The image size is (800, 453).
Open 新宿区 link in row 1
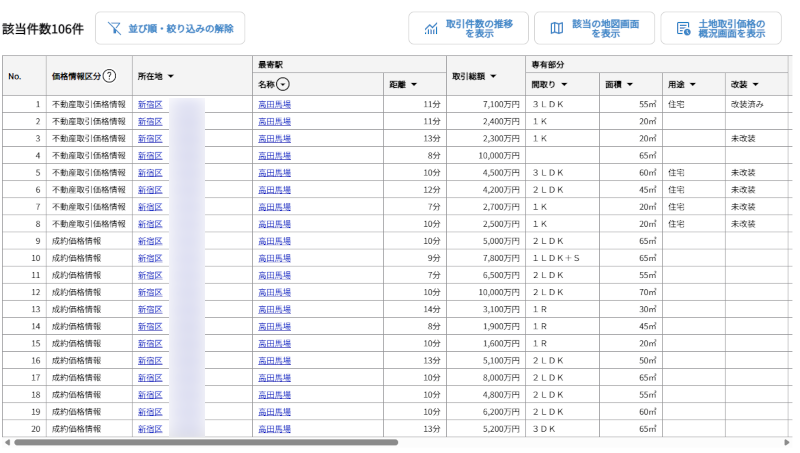(149, 104)
